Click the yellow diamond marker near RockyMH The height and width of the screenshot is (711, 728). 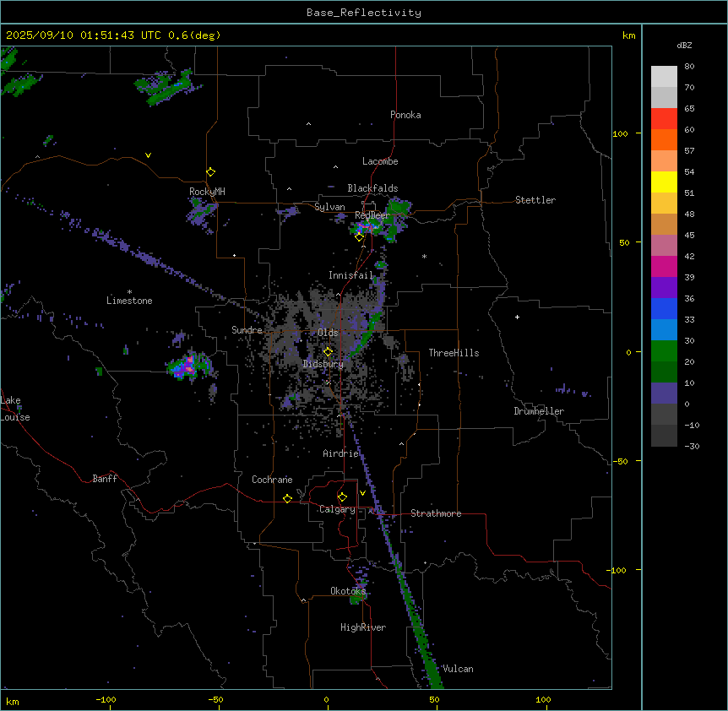click(x=211, y=172)
